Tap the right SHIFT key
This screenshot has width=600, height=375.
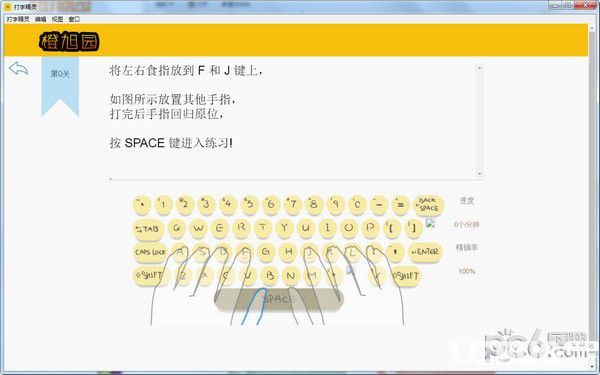click(x=406, y=276)
